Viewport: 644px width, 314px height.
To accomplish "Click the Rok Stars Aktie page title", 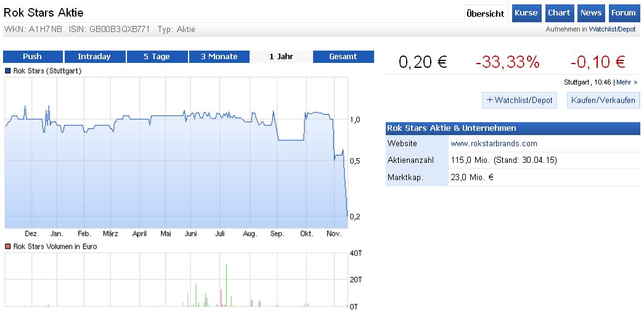I will (x=44, y=13).
